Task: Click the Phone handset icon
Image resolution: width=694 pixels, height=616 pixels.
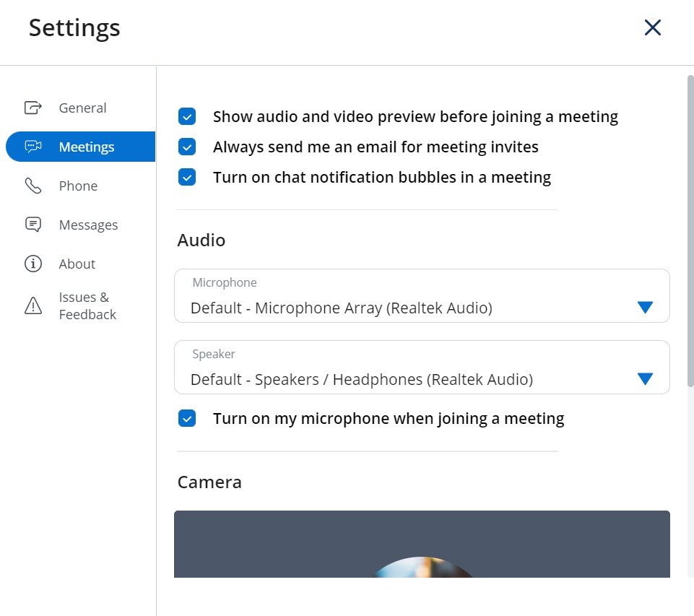Action: click(x=33, y=186)
